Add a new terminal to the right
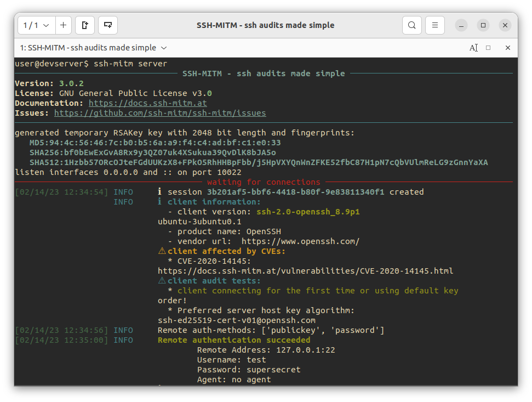 coord(85,25)
